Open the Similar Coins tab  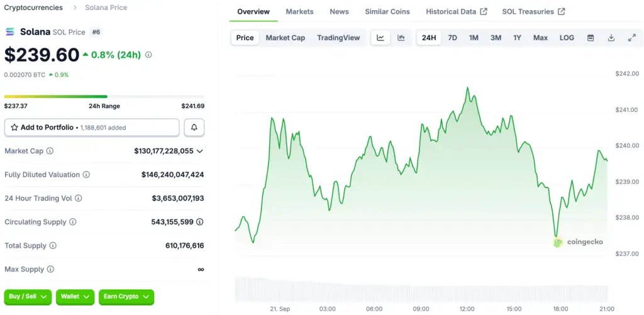click(387, 11)
